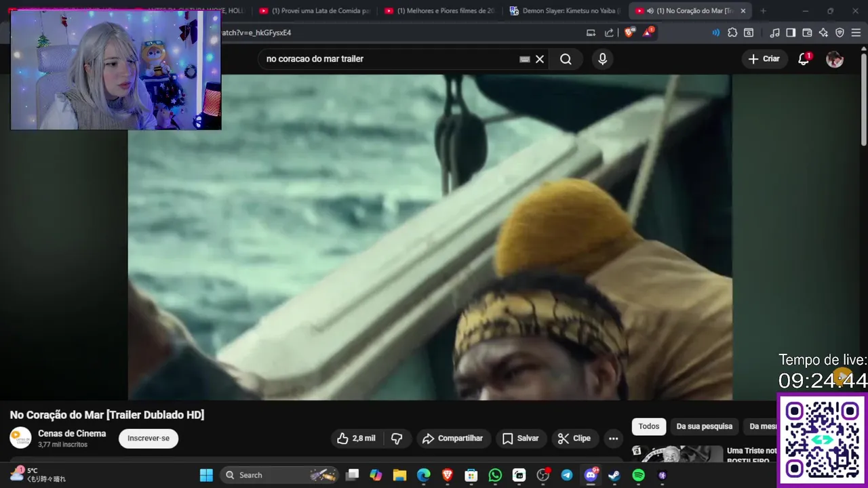
Task: Close the No Coração do Mar tab
Action: pos(743,11)
